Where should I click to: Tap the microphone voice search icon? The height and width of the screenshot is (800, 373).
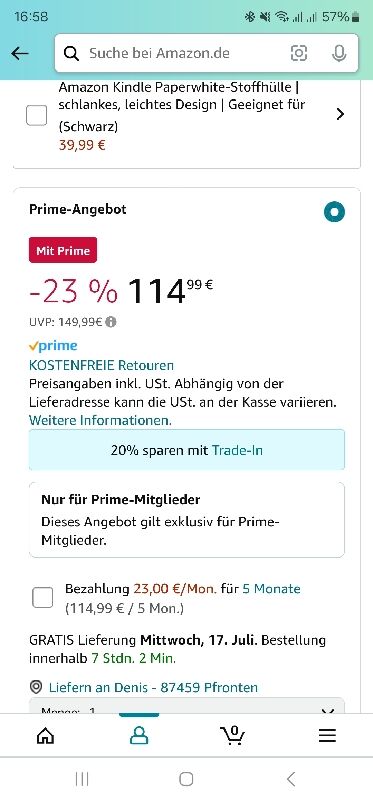click(339, 53)
